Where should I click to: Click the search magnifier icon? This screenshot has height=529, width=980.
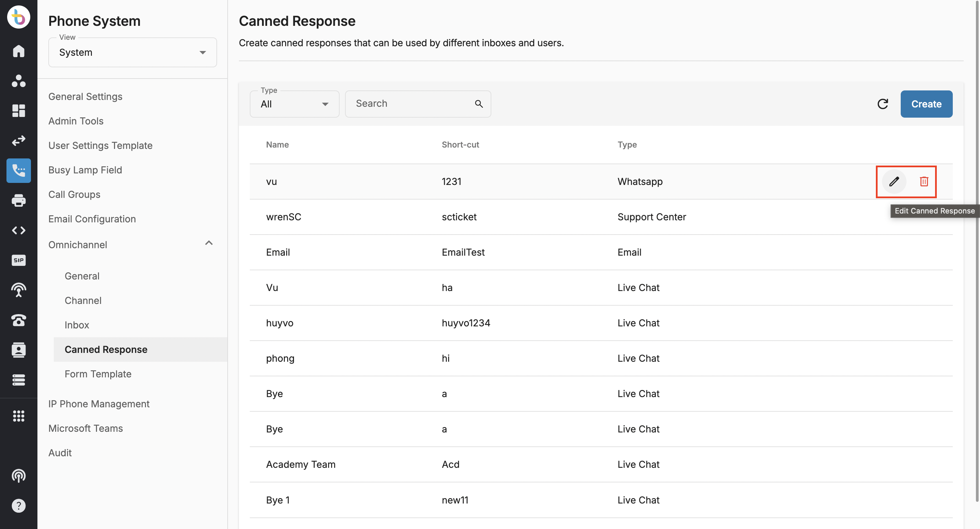[478, 104]
